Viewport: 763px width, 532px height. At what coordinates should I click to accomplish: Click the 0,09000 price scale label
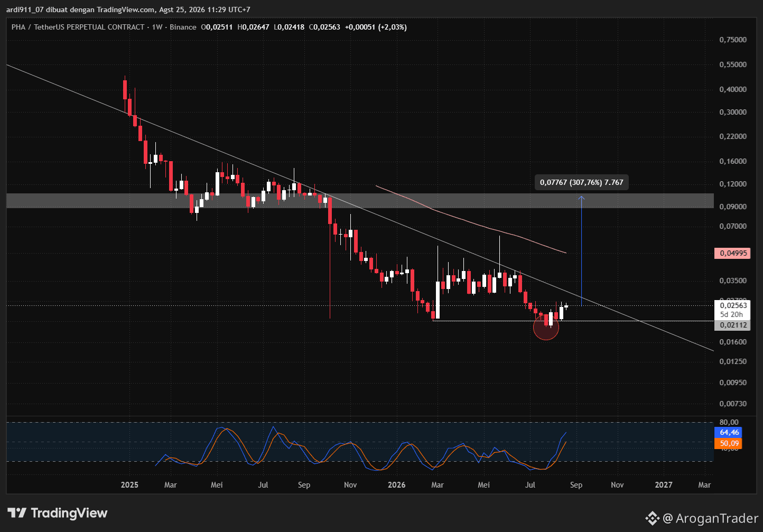(x=733, y=207)
